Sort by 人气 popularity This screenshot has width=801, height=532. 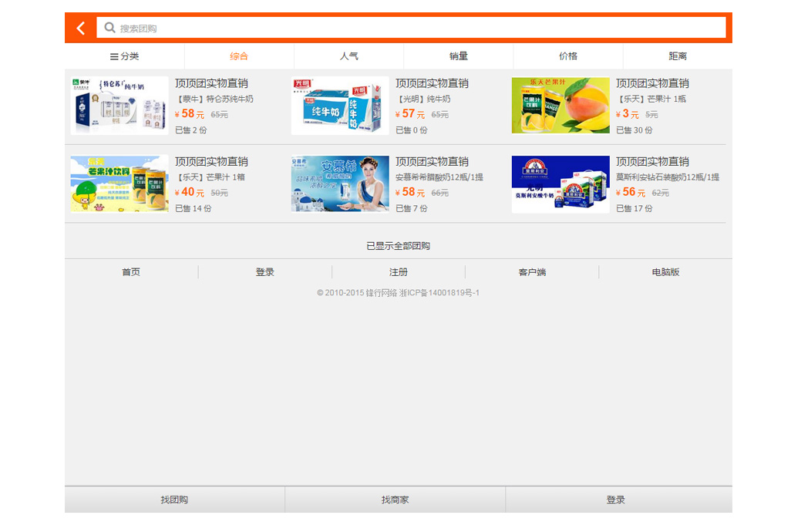click(x=349, y=56)
